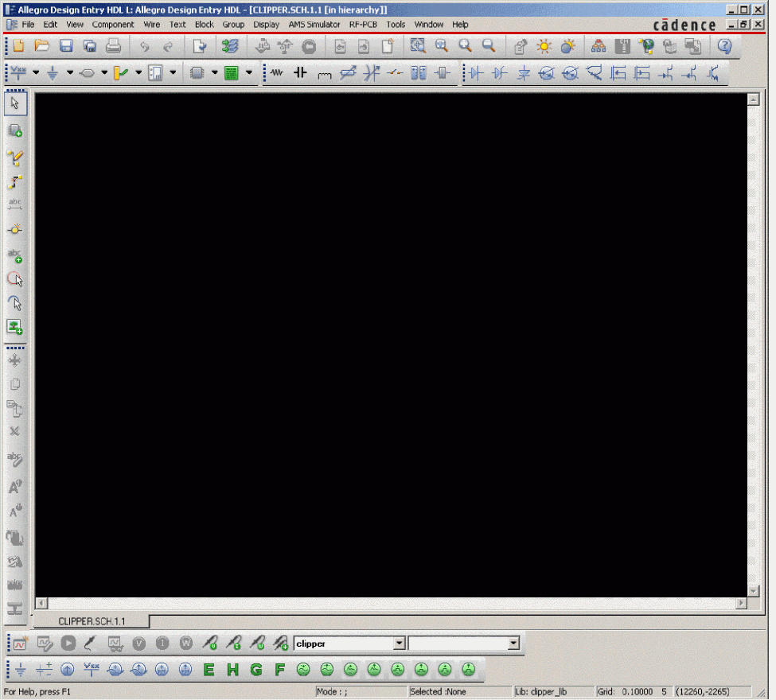Click the Add Component icon in sidebar
The height and width of the screenshot is (700, 776).
pos(15,130)
